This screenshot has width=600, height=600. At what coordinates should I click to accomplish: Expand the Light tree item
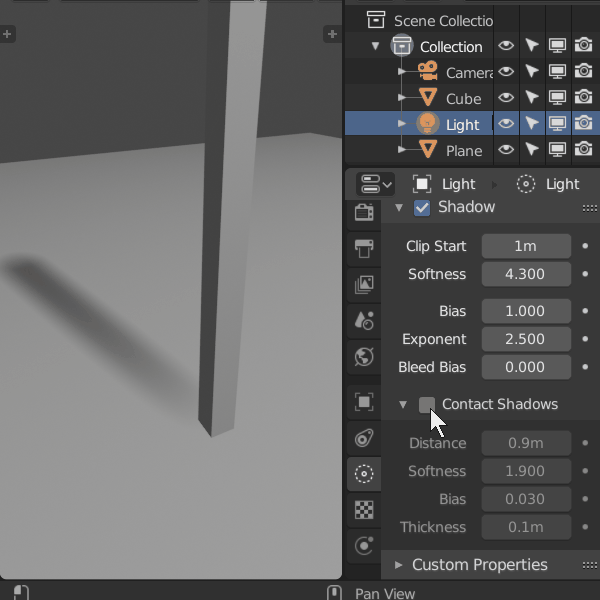click(x=401, y=123)
